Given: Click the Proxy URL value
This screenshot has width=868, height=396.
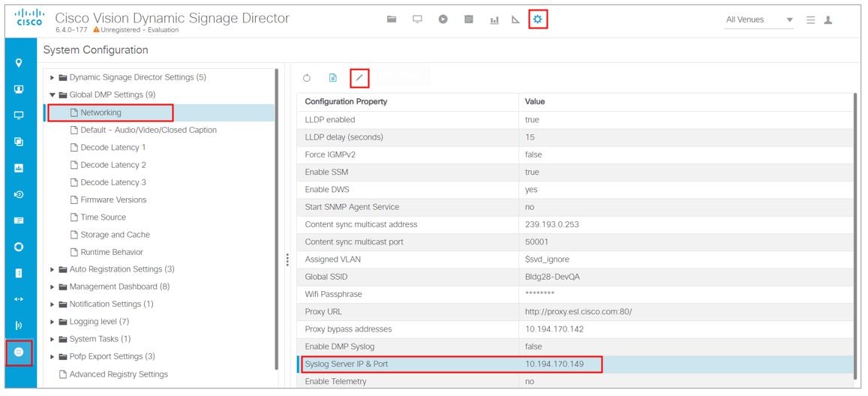Looking at the screenshot, I should [578, 312].
